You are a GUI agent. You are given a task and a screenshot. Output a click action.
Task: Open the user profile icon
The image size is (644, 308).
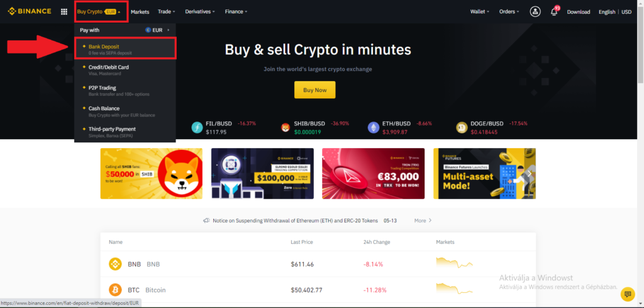[x=535, y=11]
